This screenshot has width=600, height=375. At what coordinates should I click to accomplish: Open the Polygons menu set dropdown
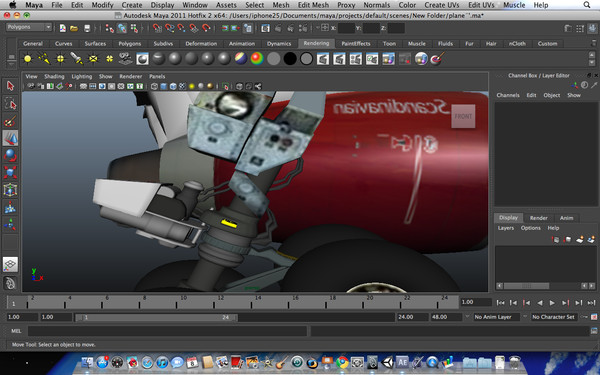29,27
